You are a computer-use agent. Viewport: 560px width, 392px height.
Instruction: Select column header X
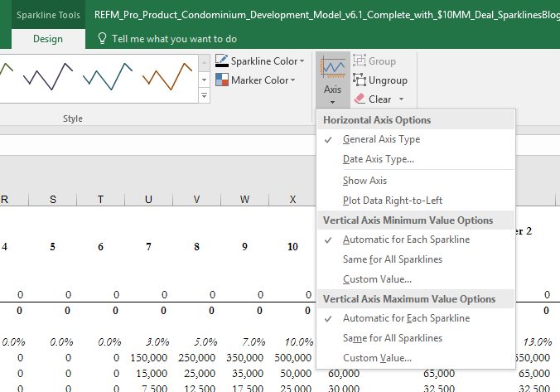(292, 200)
